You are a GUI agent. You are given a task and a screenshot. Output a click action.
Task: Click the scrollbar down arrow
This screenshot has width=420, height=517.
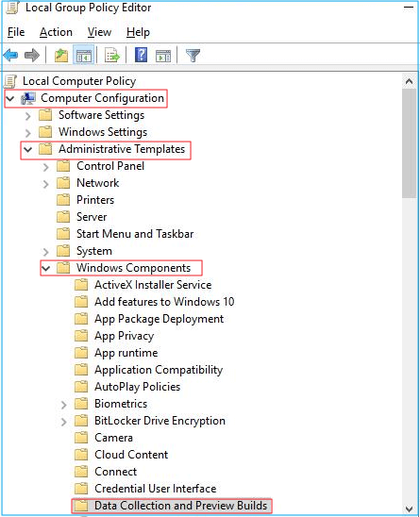pos(409,509)
